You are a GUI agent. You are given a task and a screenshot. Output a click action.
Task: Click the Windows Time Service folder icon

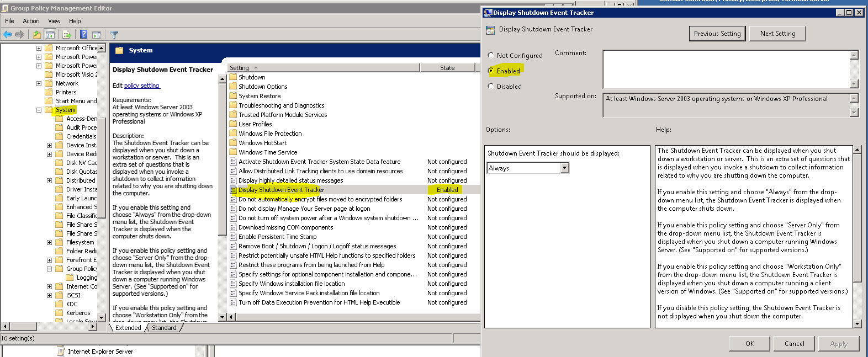[x=233, y=152]
